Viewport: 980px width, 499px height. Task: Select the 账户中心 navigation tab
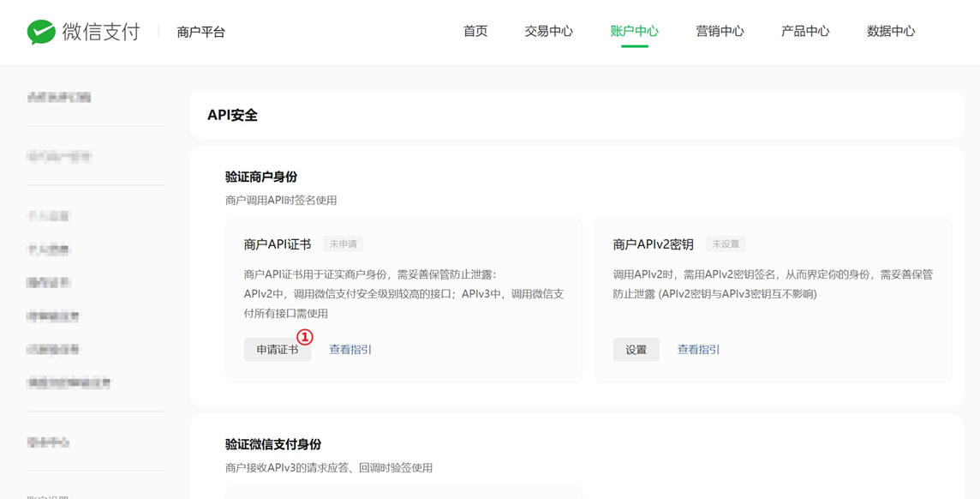click(635, 31)
